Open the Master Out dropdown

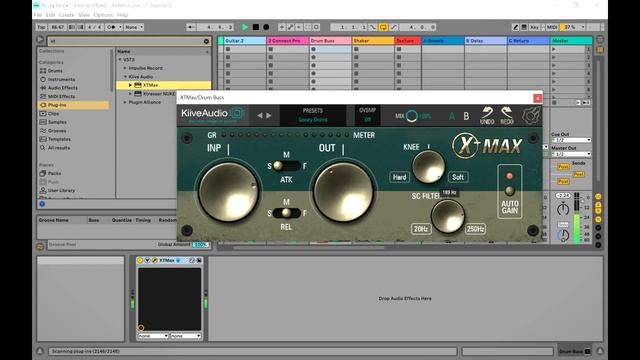(x=571, y=154)
